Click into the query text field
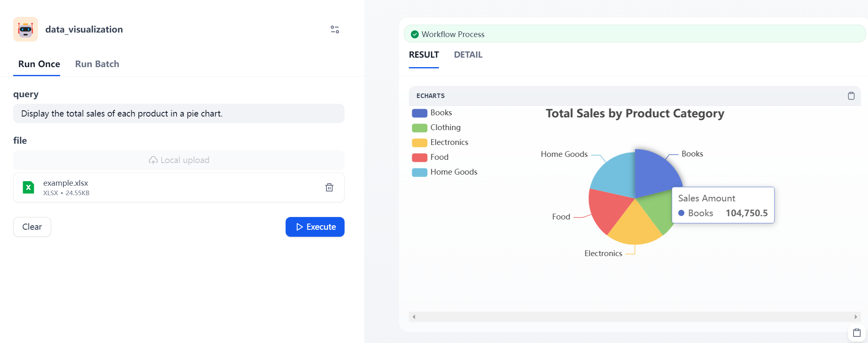 tap(178, 114)
